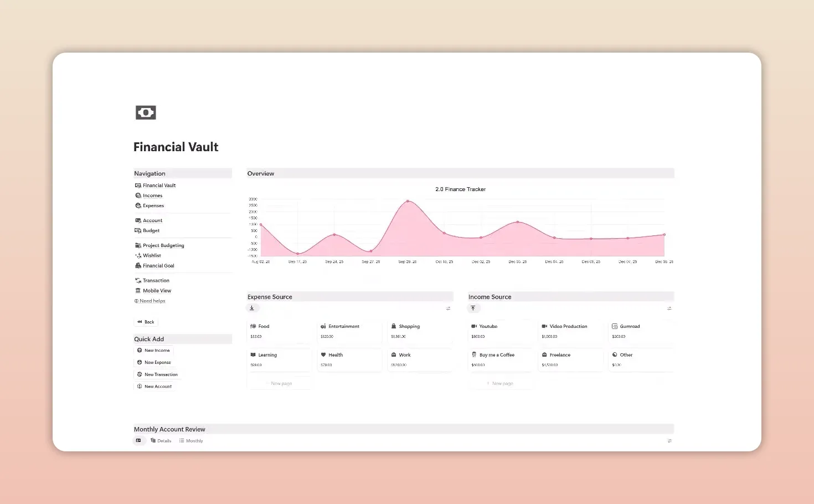Viewport: 814px width, 504px height.
Task: Click the Quick Add section heading
Action: (149, 339)
